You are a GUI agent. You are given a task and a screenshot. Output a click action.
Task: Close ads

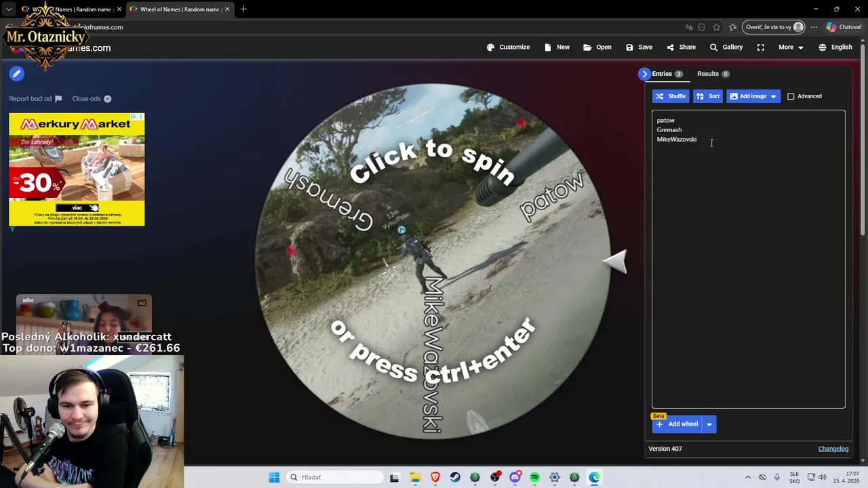(x=92, y=99)
